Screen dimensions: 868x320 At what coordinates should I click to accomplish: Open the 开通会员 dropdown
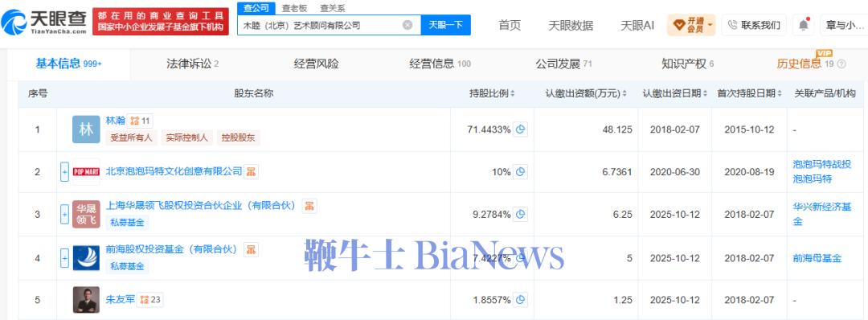pos(691,25)
